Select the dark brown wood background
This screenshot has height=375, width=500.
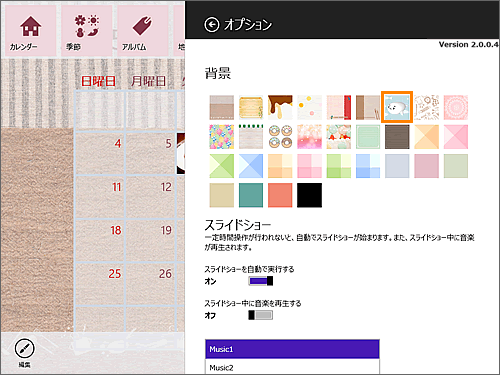[397, 137]
